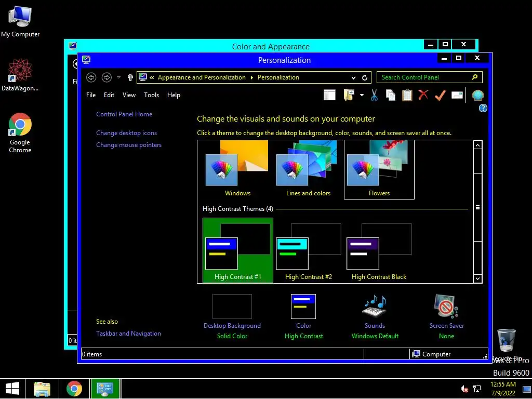Open DataWagon desktop shortcut
This screenshot has width=532, height=399.
pos(20,75)
